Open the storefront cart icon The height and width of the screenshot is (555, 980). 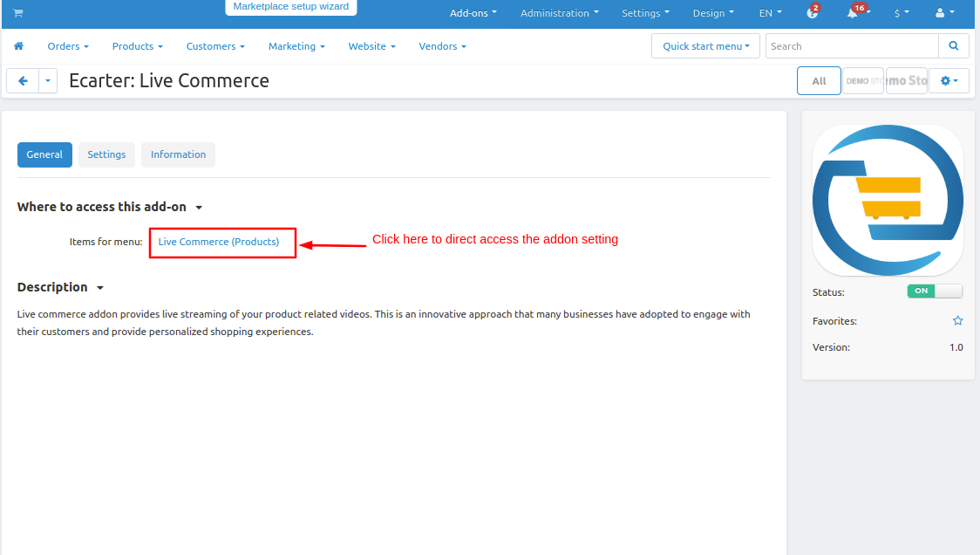pyautogui.click(x=18, y=13)
